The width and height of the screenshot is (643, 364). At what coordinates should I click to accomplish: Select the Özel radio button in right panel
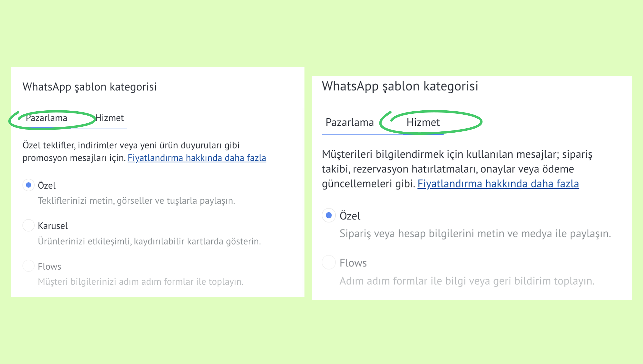point(329,215)
